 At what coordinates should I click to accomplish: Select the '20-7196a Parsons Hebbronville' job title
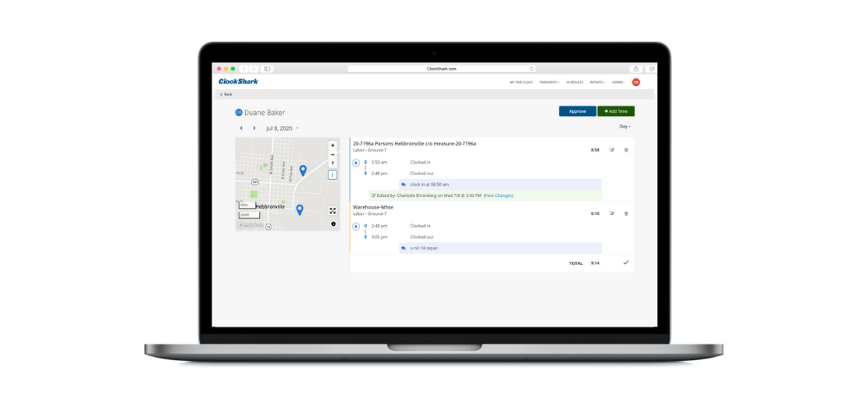pyautogui.click(x=414, y=143)
